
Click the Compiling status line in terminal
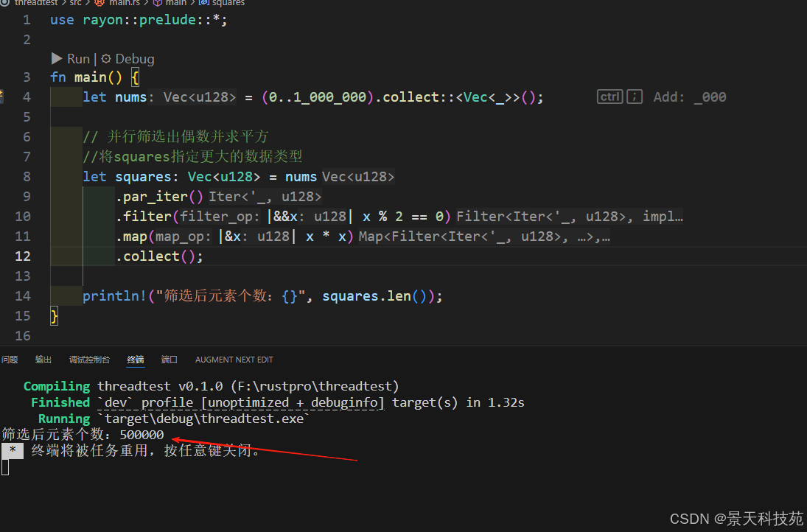pos(211,386)
